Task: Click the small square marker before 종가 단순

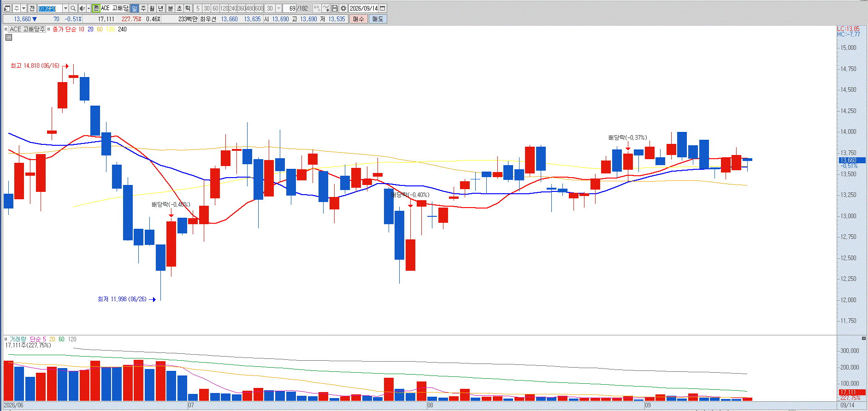Action: pyautogui.click(x=48, y=29)
